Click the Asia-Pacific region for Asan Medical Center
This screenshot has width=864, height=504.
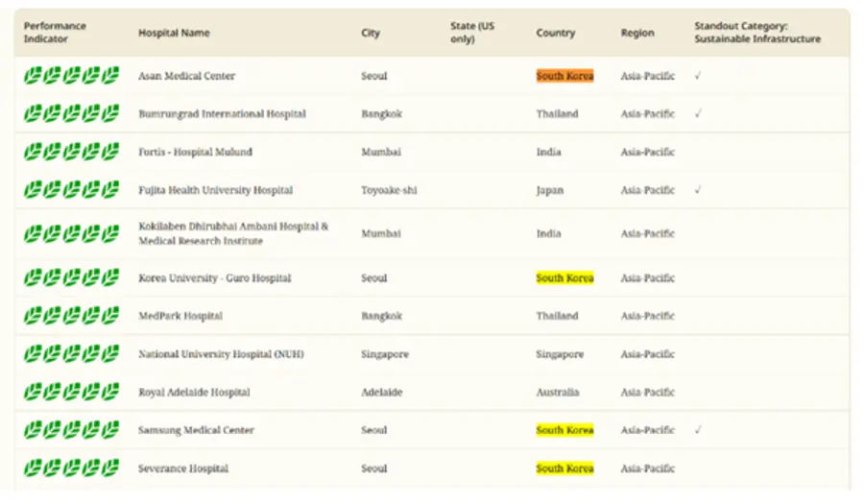tap(647, 76)
